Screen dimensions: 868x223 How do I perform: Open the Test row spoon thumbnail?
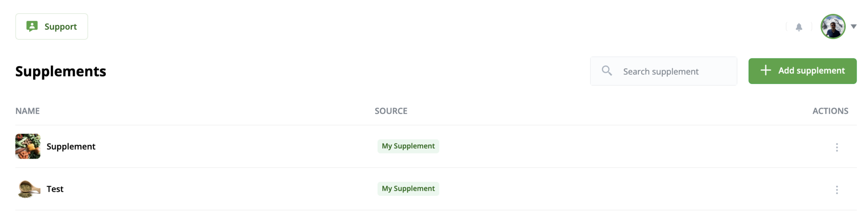pyautogui.click(x=29, y=189)
